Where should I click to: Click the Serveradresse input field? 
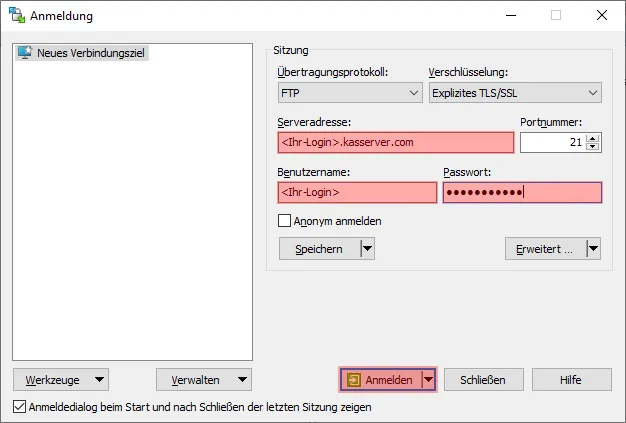click(x=396, y=142)
